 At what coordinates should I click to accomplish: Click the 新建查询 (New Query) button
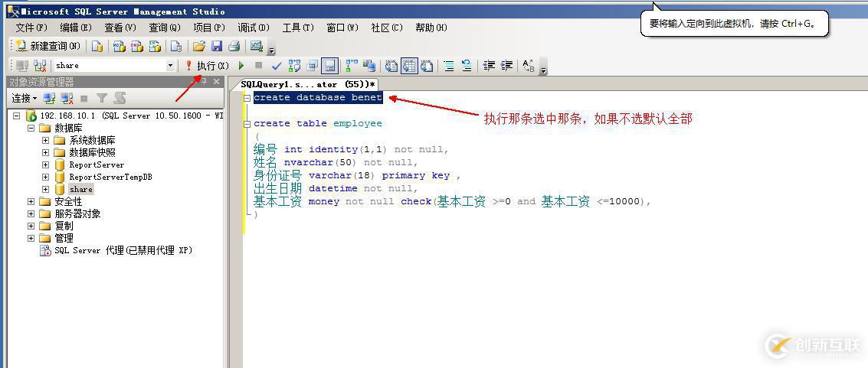[x=48, y=47]
